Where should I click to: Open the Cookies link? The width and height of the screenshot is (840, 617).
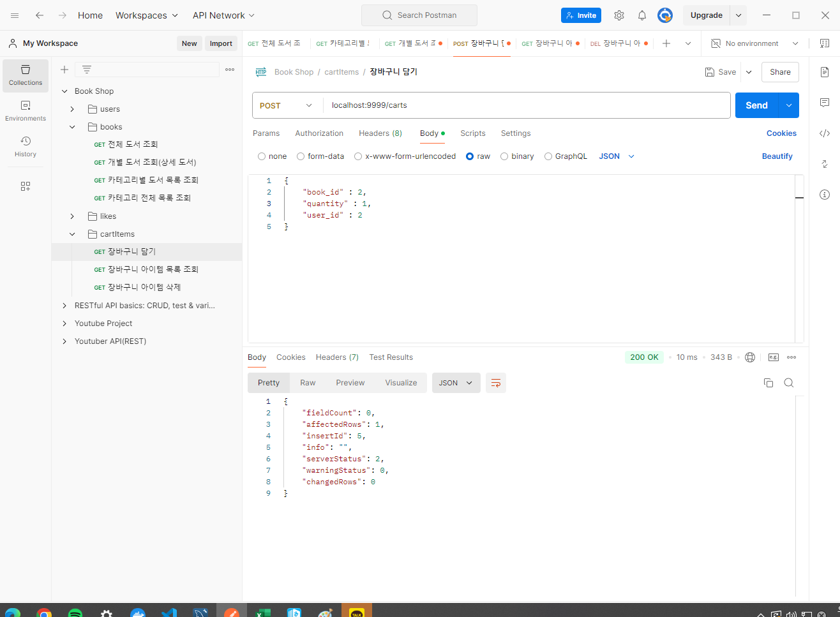click(781, 133)
